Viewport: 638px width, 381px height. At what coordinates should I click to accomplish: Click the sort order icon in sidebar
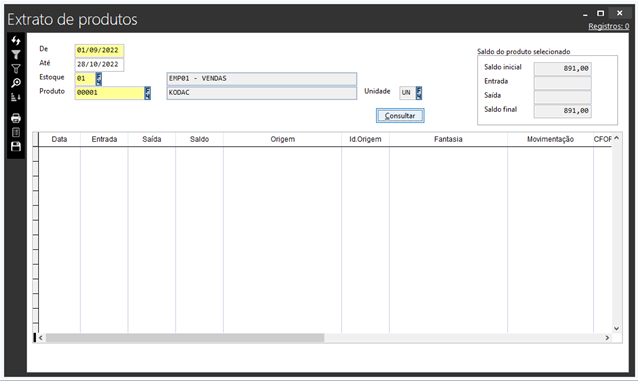coord(16,97)
